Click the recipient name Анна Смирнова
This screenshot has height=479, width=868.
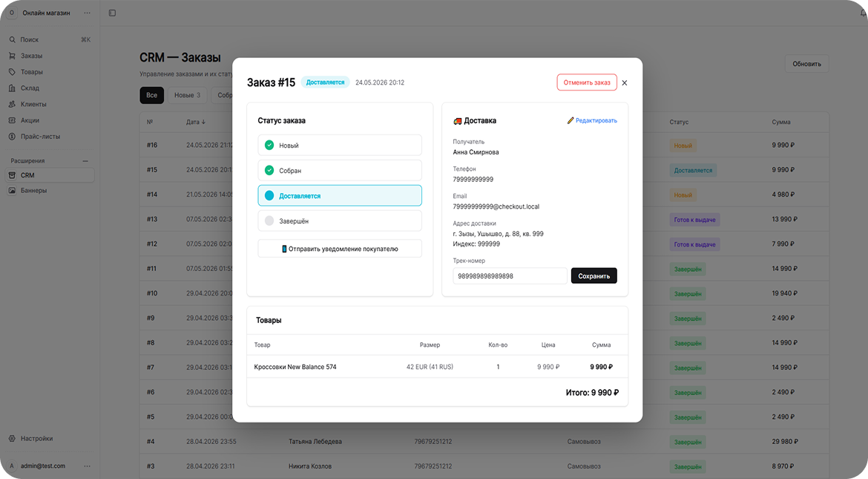[x=476, y=152]
